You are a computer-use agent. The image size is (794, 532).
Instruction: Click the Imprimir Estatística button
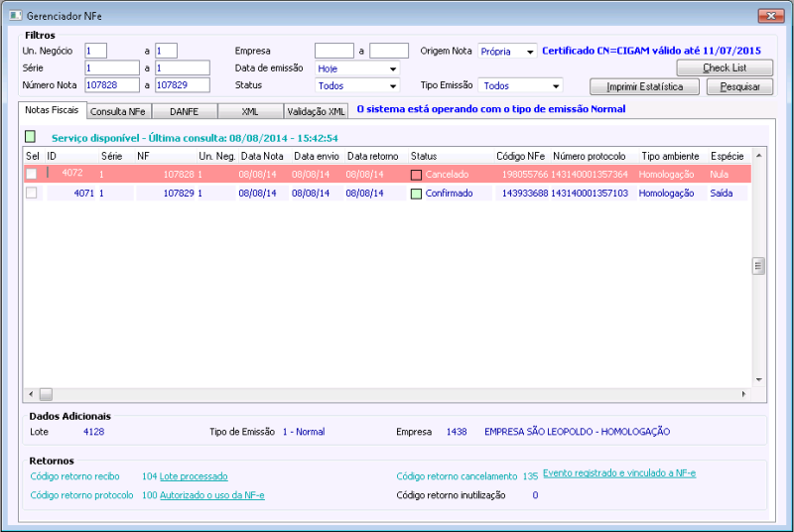644,86
